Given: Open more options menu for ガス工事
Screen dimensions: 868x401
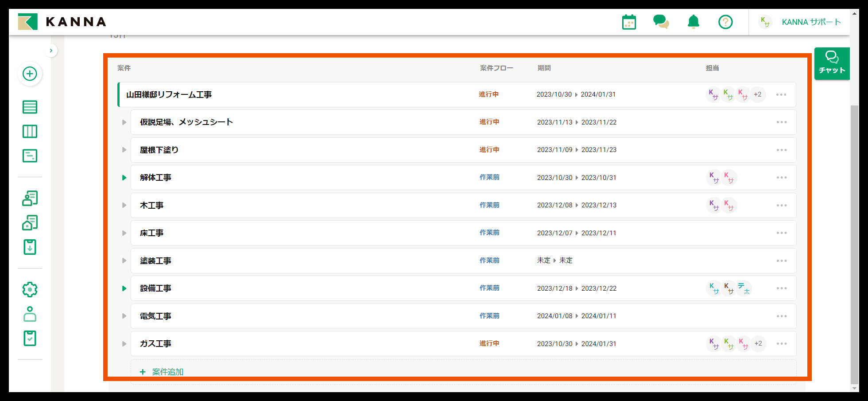Looking at the screenshot, I should (782, 344).
